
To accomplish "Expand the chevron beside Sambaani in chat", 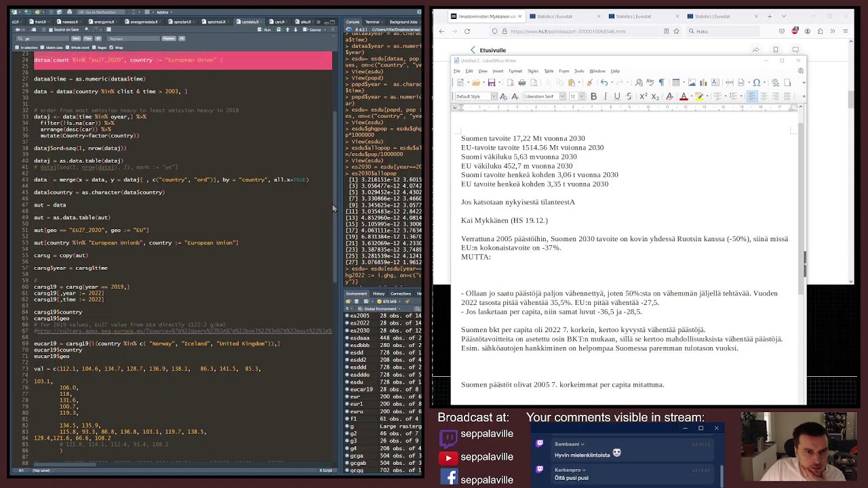I will click(x=583, y=445).
